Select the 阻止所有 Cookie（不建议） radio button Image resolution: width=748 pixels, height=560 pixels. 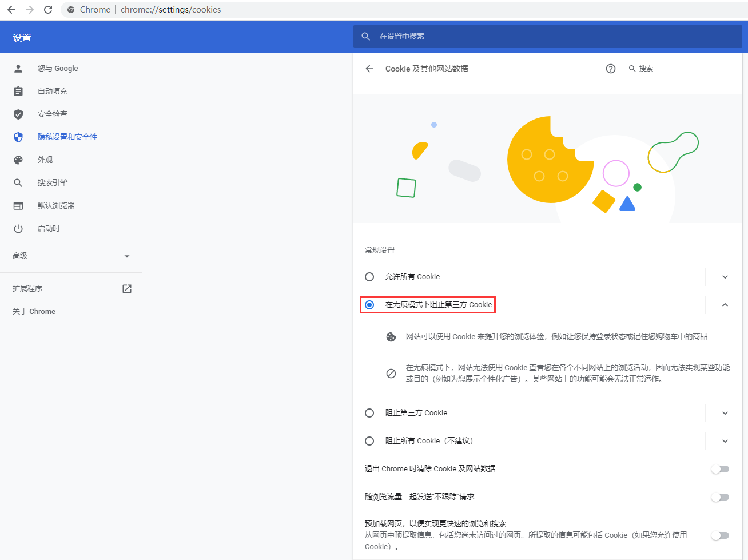click(x=369, y=441)
